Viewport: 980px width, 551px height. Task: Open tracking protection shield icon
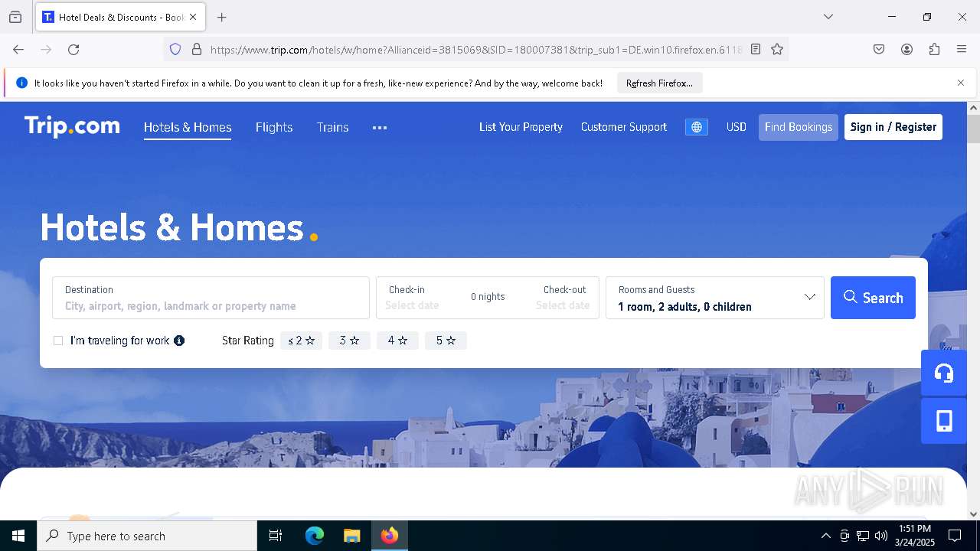pyautogui.click(x=175, y=49)
